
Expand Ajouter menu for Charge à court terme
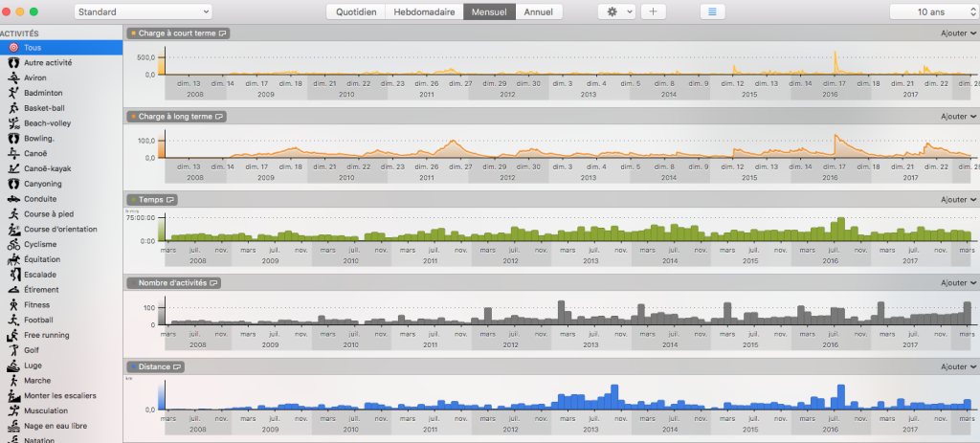[958, 33]
